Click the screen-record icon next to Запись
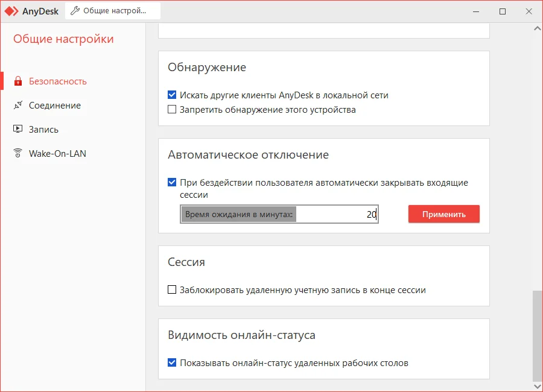 click(17, 130)
